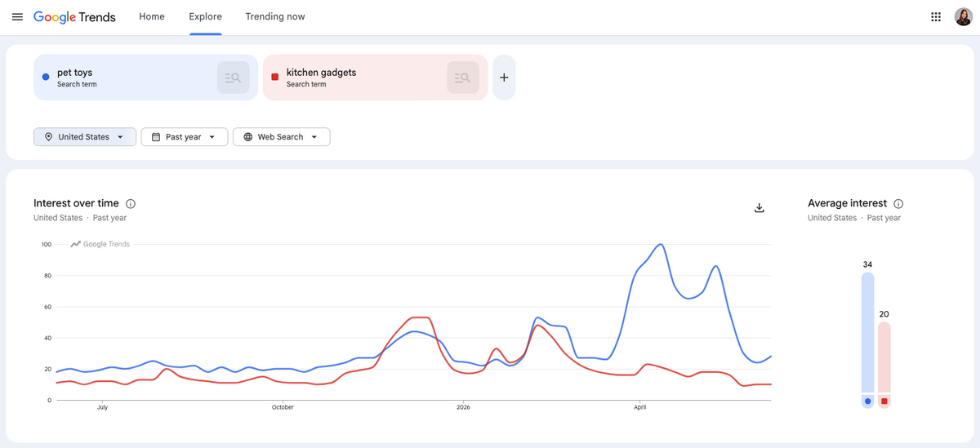
Task: Click the October axis label
Action: pyautogui.click(x=283, y=407)
